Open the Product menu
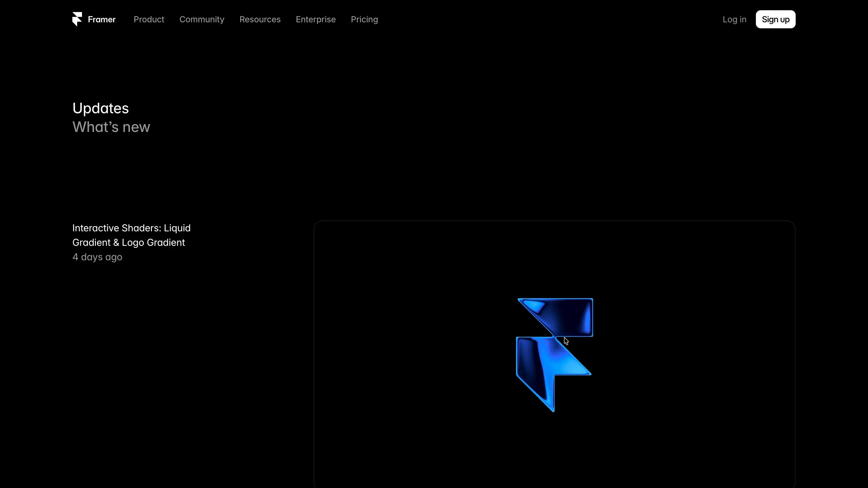Image resolution: width=868 pixels, height=488 pixels. click(x=149, y=20)
